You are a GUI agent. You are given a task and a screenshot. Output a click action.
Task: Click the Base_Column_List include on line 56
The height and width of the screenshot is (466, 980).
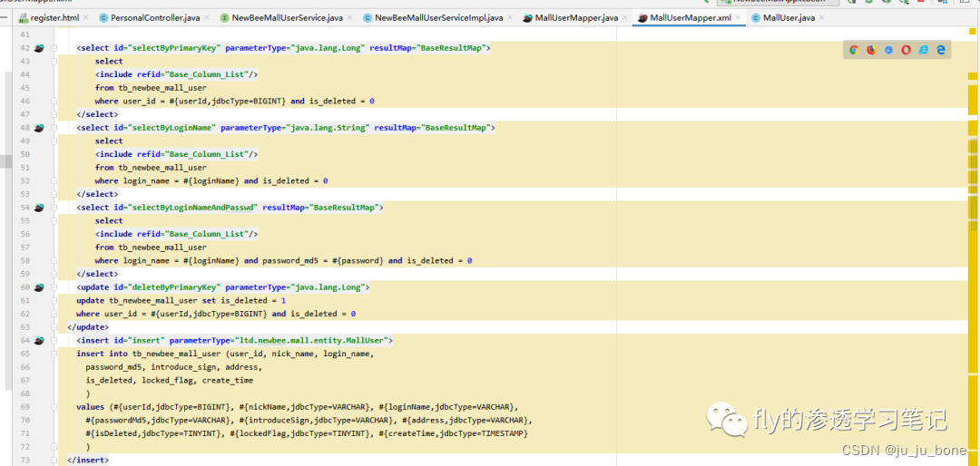176,234
